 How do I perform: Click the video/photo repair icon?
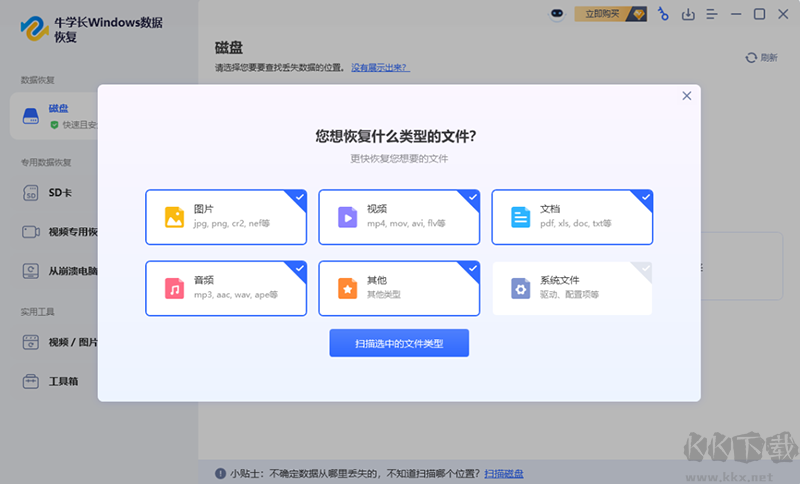pos(31,342)
